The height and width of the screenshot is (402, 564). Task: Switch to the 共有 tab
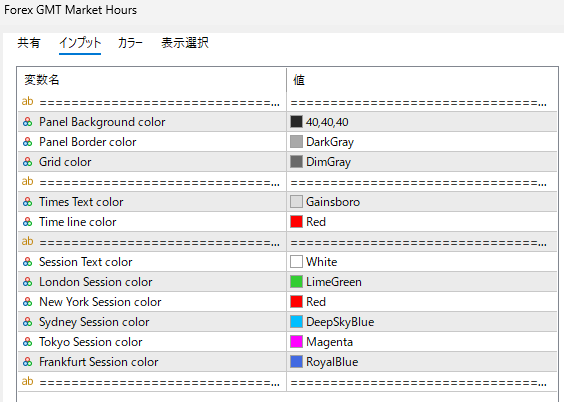29,43
